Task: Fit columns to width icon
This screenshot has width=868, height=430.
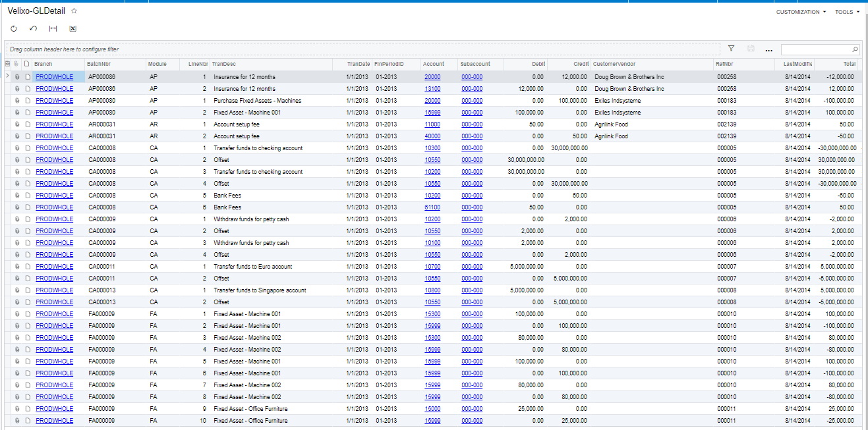Action: tap(53, 29)
